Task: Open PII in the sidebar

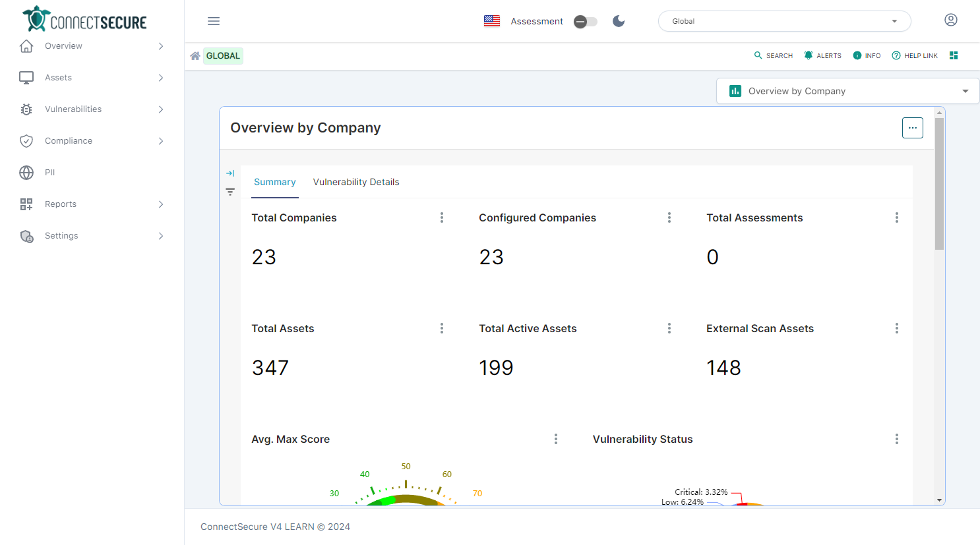Action: pos(49,173)
